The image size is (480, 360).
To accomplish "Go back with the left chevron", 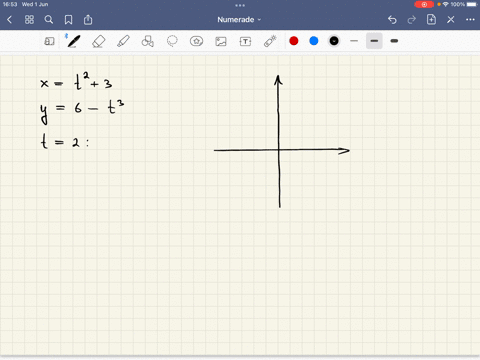I will tap(9, 20).
